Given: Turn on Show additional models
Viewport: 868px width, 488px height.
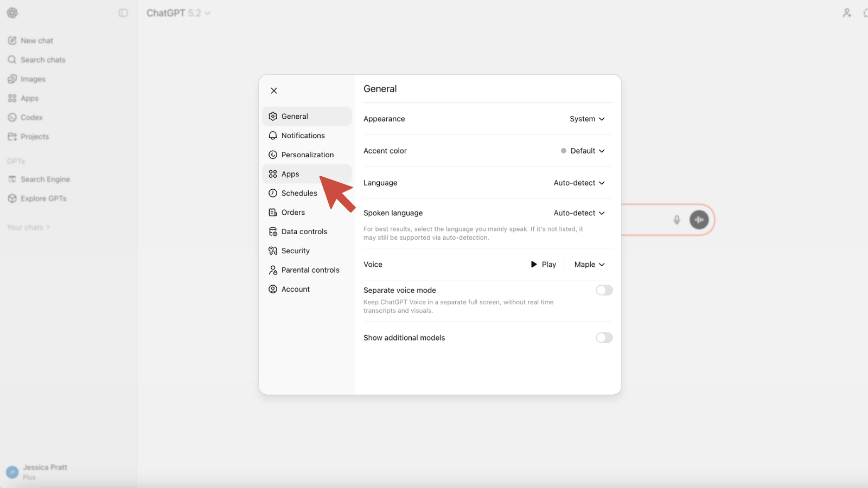Looking at the screenshot, I should [x=604, y=338].
